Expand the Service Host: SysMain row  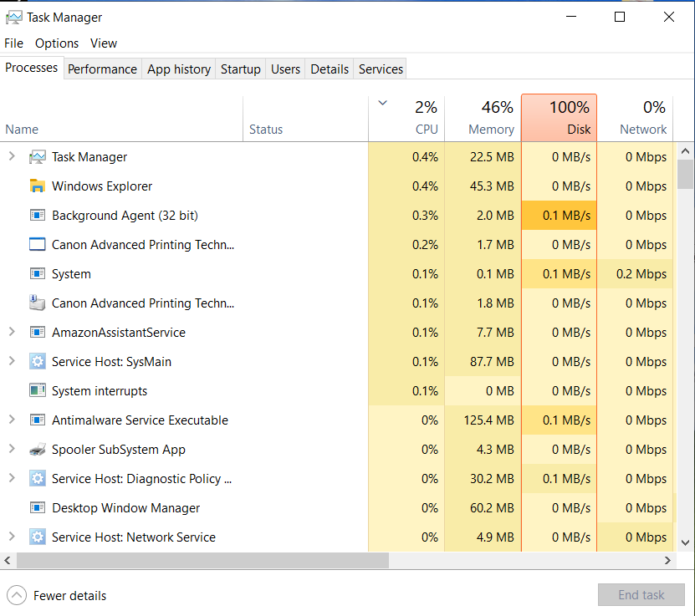click(x=12, y=361)
